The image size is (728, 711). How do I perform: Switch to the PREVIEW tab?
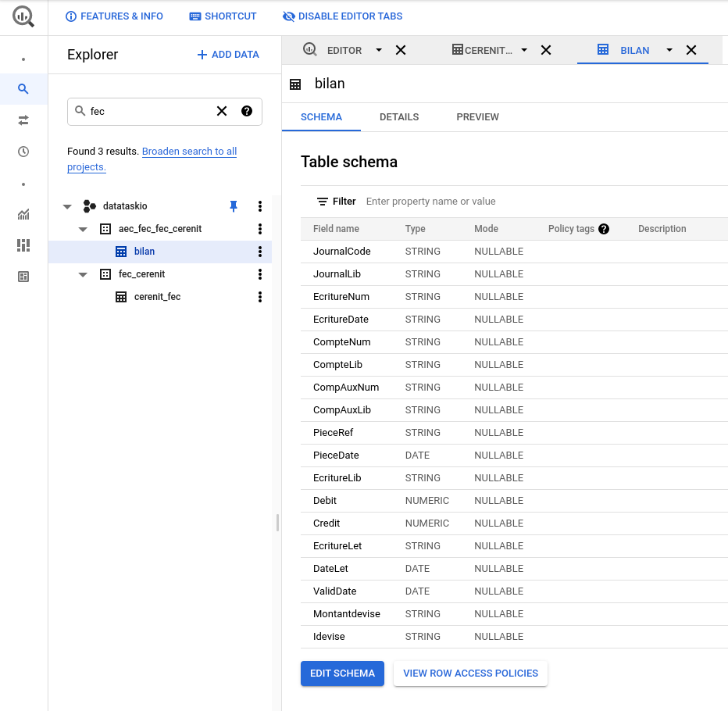pyautogui.click(x=477, y=117)
